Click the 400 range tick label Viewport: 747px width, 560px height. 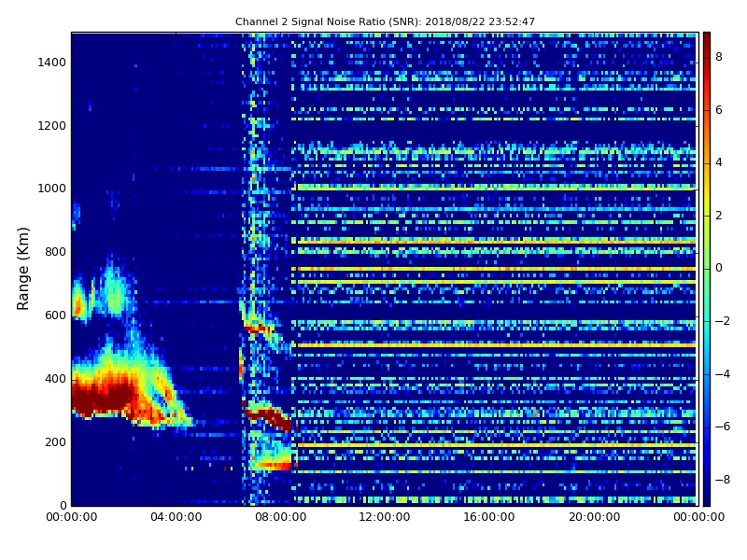point(55,379)
